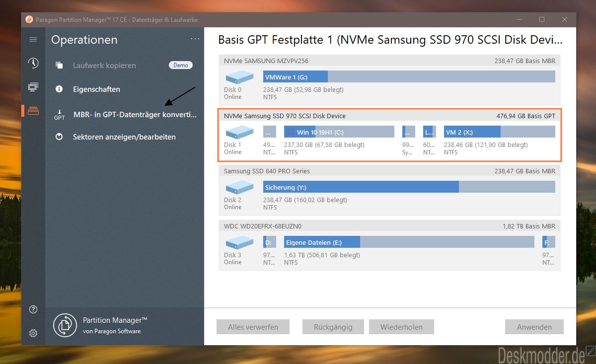Select the Disk 2 drive icon

click(x=239, y=187)
